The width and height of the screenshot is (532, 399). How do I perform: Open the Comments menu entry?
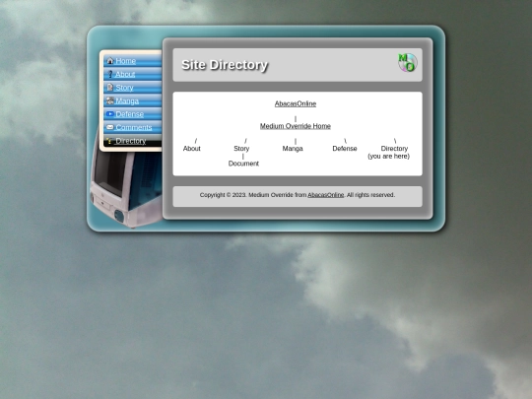click(x=134, y=127)
